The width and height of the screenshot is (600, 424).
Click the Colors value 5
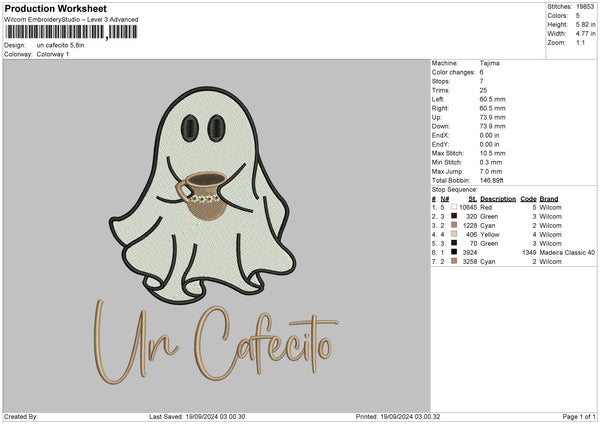(578, 16)
